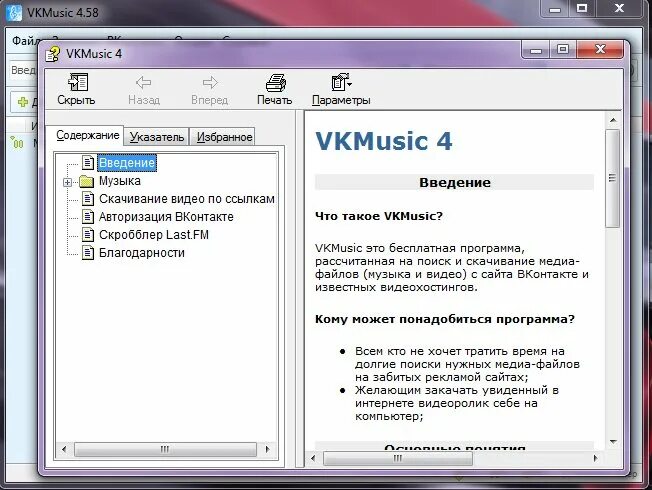Click the Вперед forward arrow icon
The width and height of the screenshot is (652, 490).
[x=210, y=82]
